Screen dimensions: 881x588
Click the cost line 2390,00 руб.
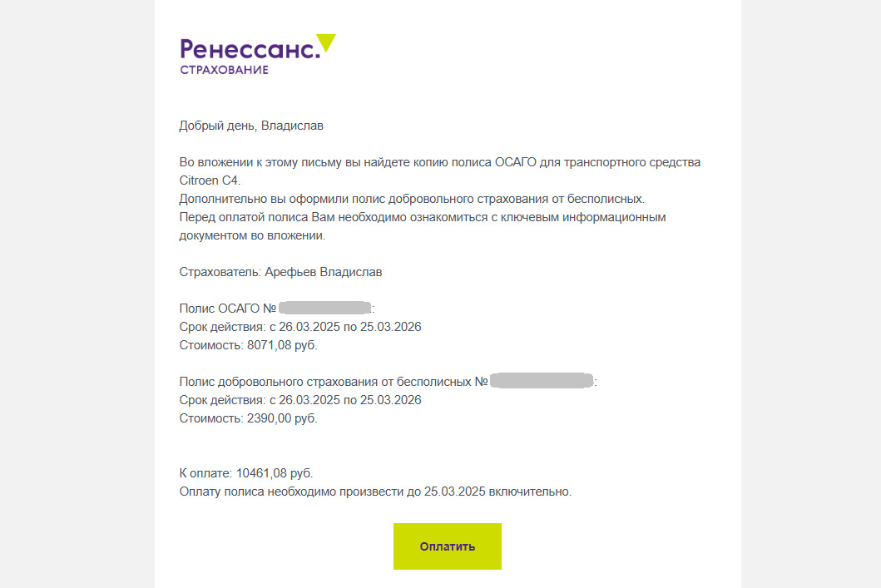[248, 418]
